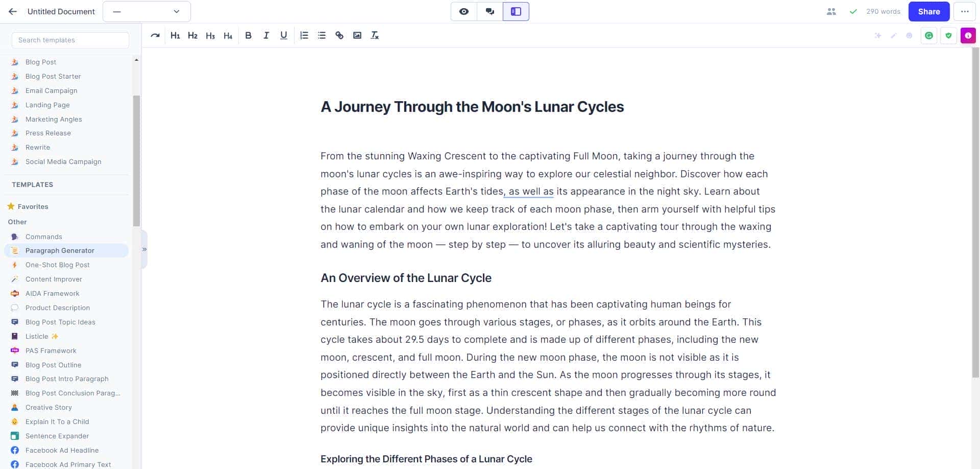Screen dimensions: 980x469
Task: Toggle the sidebar layout view
Action: pyautogui.click(x=516, y=11)
